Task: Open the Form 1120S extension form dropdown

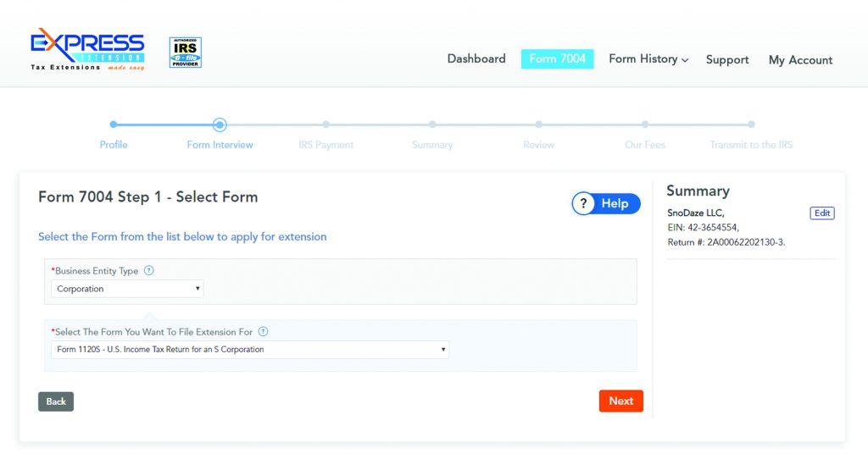Action: [x=250, y=350]
